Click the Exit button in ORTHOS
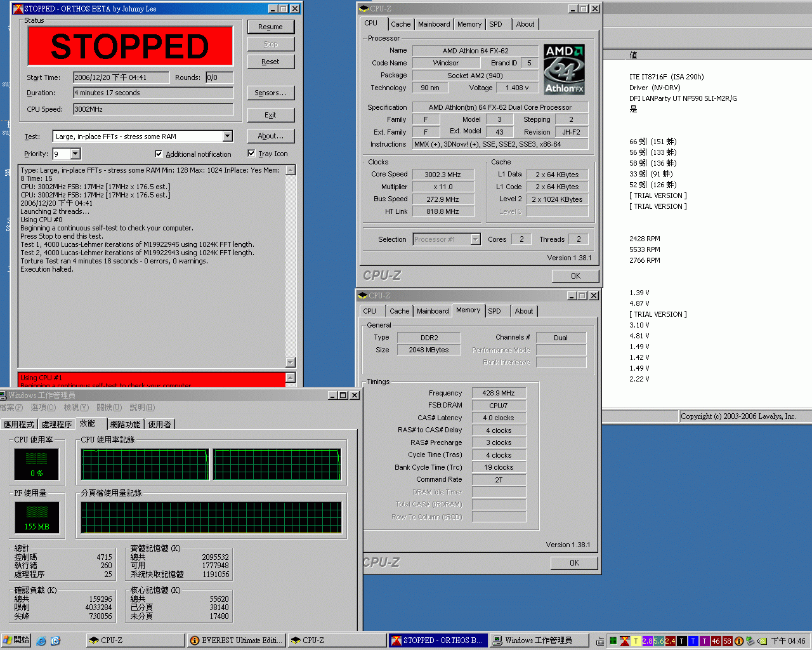The height and width of the screenshot is (650, 812). click(x=270, y=115)
